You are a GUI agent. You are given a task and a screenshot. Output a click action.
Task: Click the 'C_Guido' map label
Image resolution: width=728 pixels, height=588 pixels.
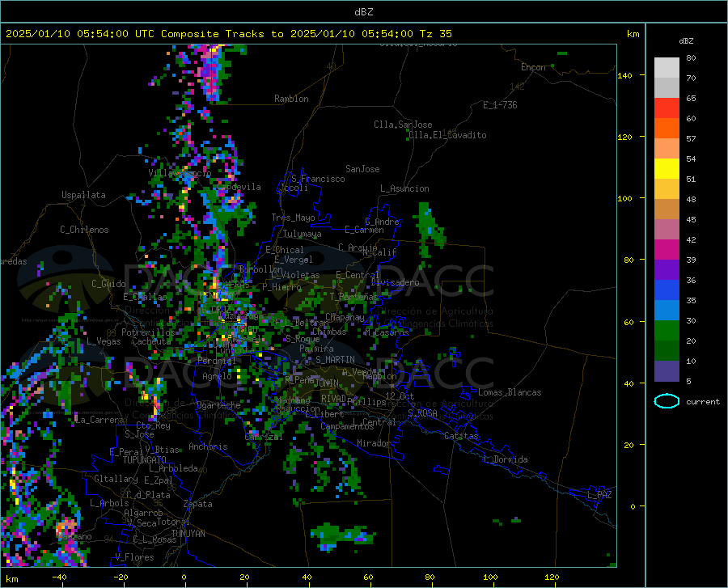(x=108, y=284)
